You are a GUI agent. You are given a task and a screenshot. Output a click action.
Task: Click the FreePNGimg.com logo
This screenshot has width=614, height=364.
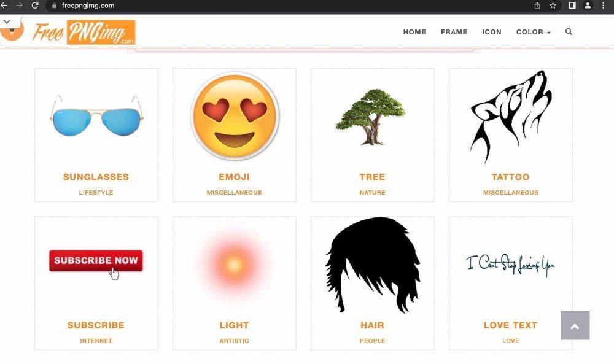84,32
